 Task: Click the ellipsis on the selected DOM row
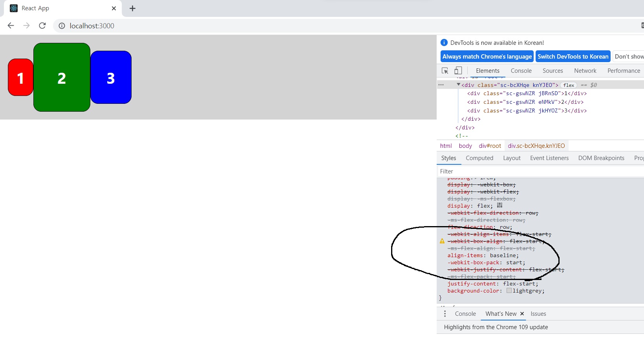pos(441,85)
